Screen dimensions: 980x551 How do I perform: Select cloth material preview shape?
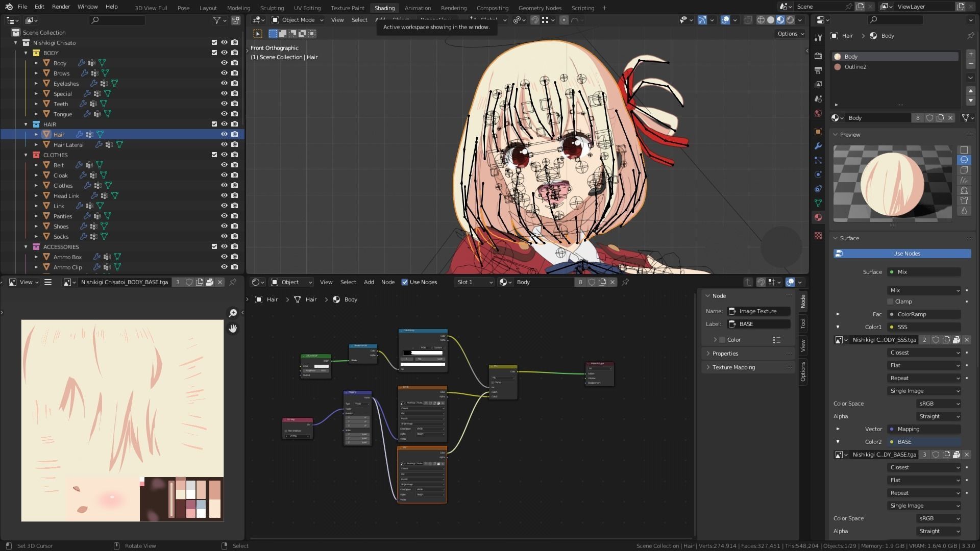coord(964,201)
